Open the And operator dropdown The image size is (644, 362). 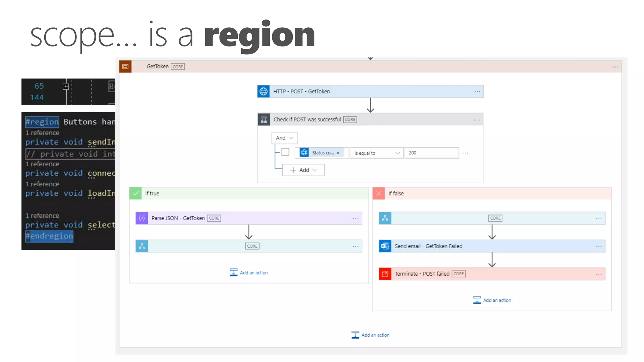[284, 138]
